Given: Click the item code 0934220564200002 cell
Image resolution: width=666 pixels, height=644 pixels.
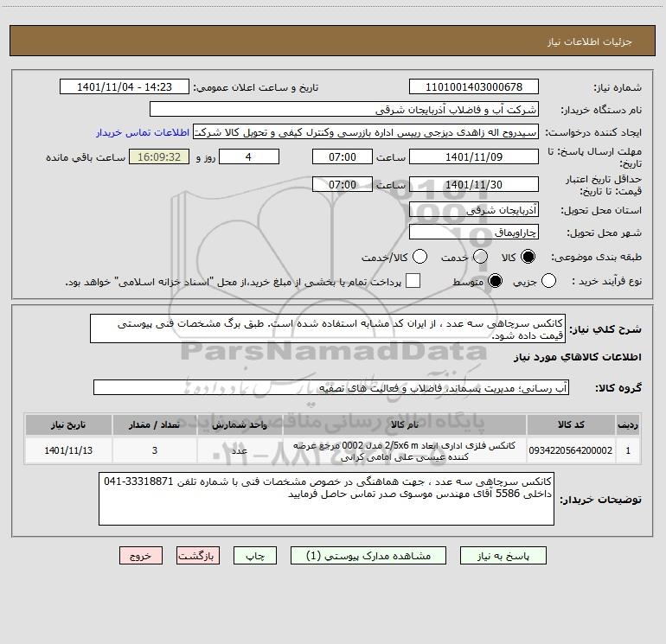Looking at the screenshot, I should tap(571, 450).
